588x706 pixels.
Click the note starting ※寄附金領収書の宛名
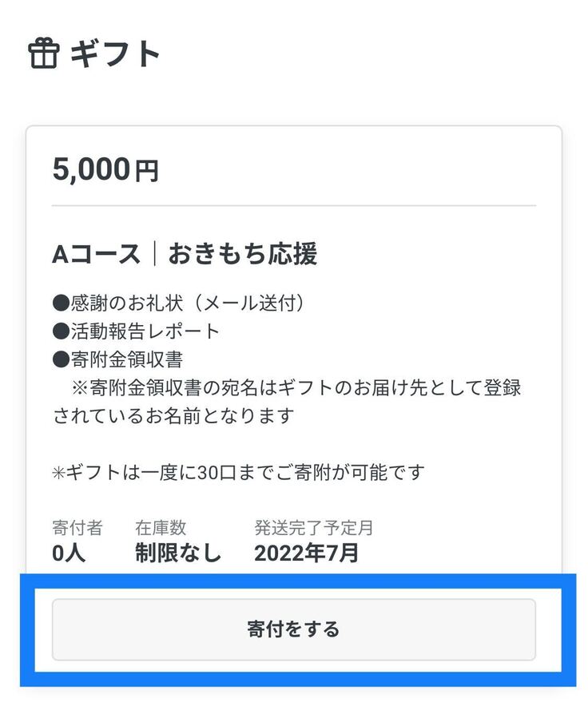point(296,387)
